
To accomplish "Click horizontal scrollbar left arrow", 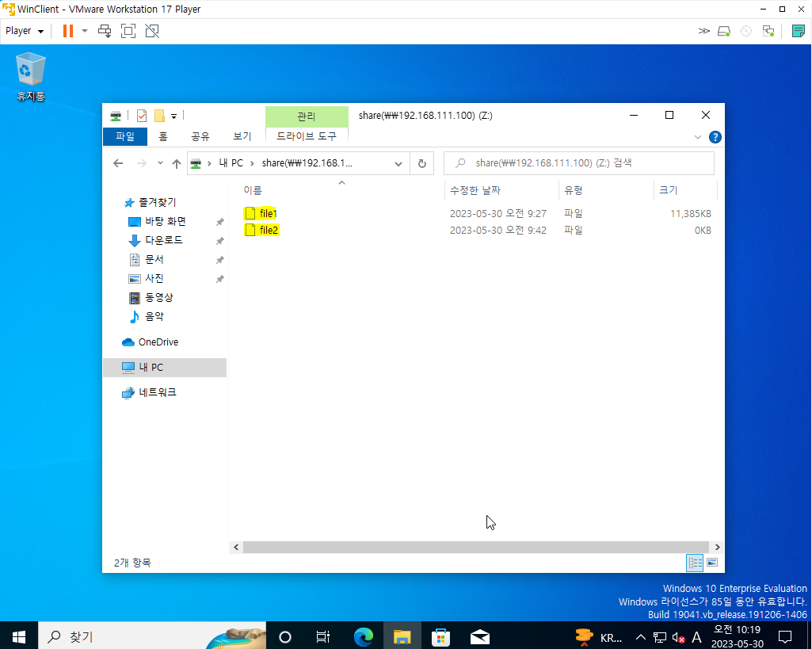I will (236, 547).
